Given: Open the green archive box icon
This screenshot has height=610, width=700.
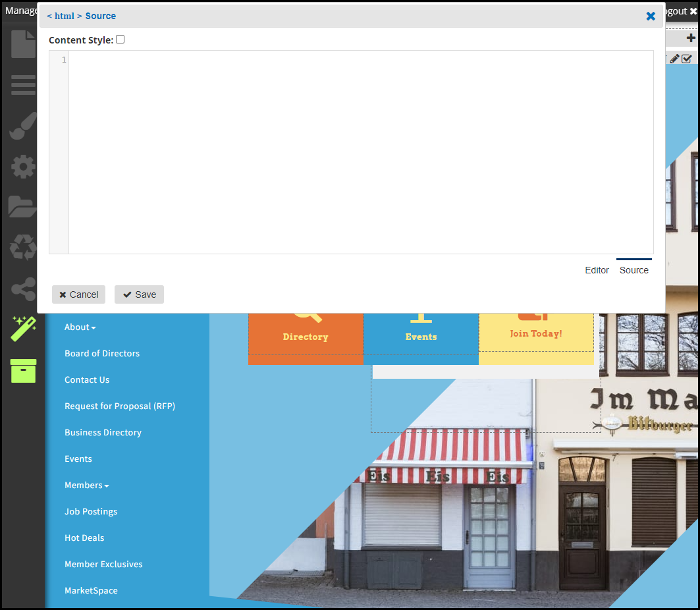Looking at the screenshot, I should coord(22,371).
